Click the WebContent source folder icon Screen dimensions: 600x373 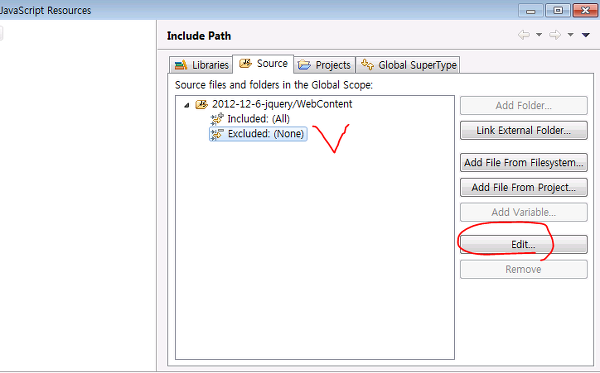click(x=202, y=104)
